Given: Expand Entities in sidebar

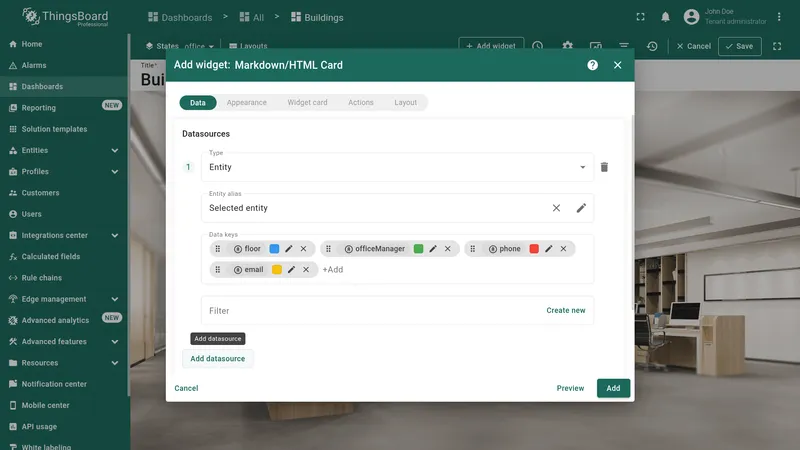Looking at the screenshot, I should [x=115, y=151].
